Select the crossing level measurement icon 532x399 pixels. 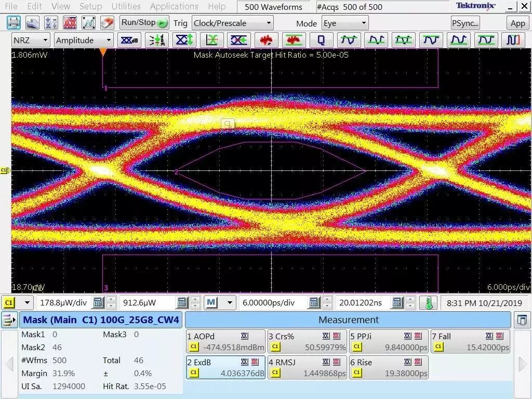tap(212, 40)
